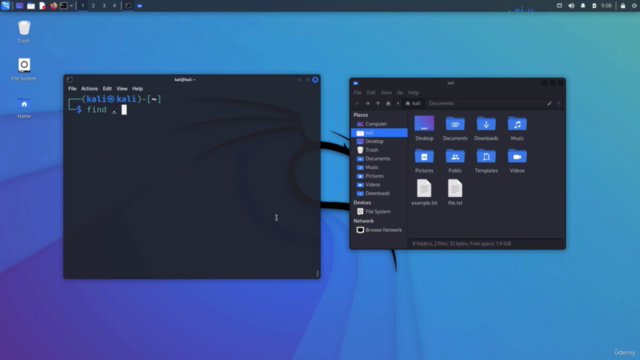Toggle path edit pencil icon

(x=549, y=104)
